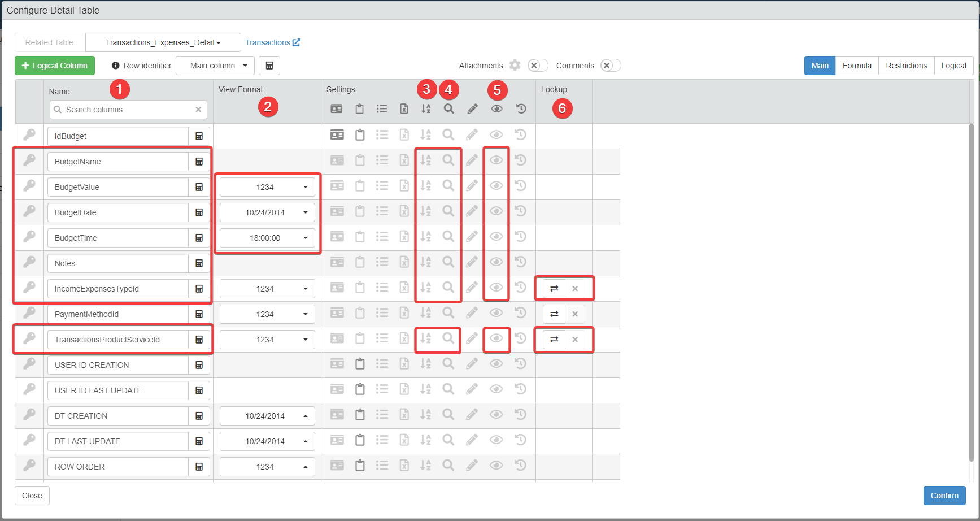This screenshot has width=980, height=521.
Task: Toggle the Comments switch
Action: (611, 66)
